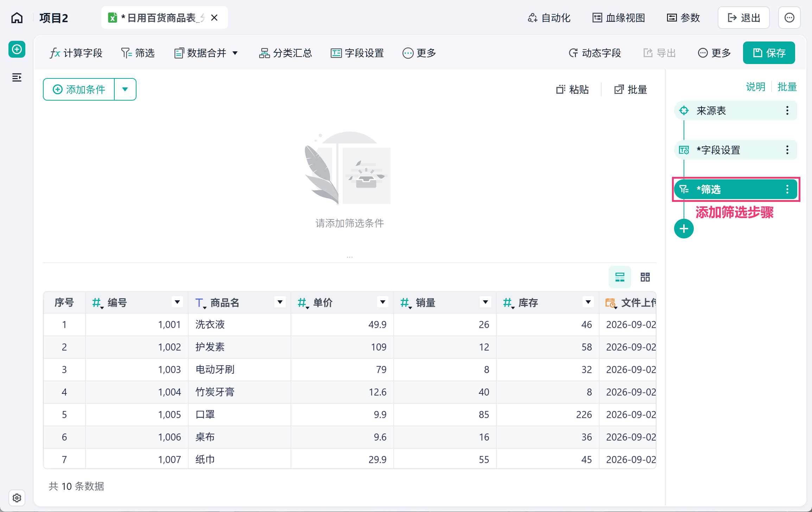Click 筛选 in the toolbar
The width and height of the screenshot is (812, 512).
point(138,53)
